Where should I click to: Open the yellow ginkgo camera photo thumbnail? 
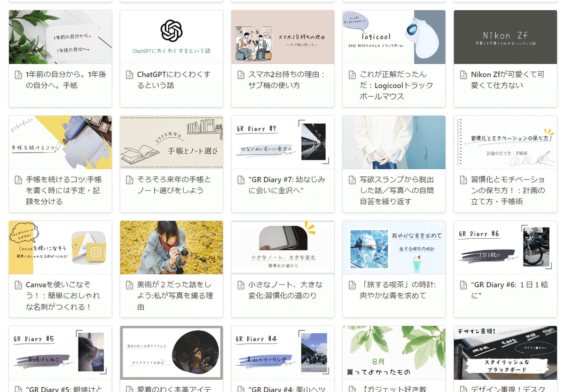(x=172, y=248)
